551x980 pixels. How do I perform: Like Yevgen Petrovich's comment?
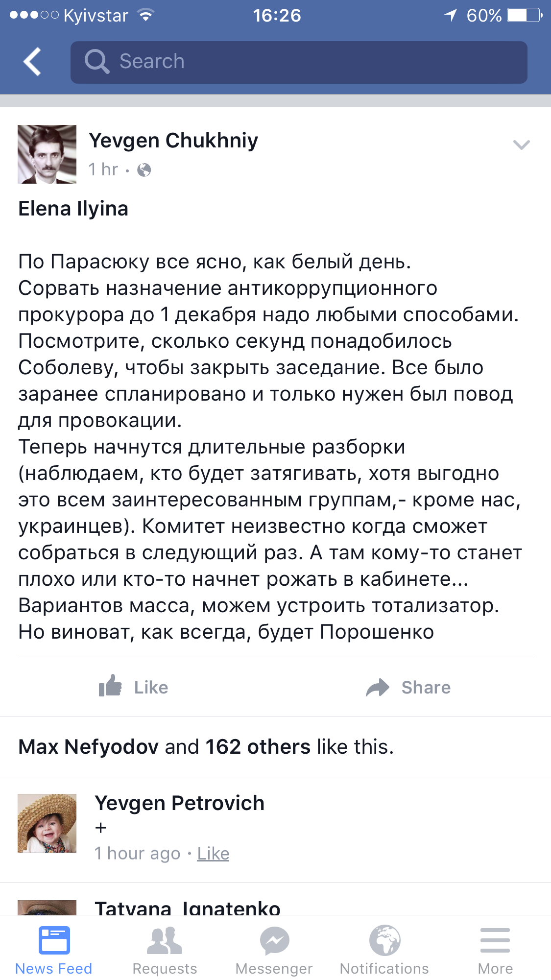[213, 854]
